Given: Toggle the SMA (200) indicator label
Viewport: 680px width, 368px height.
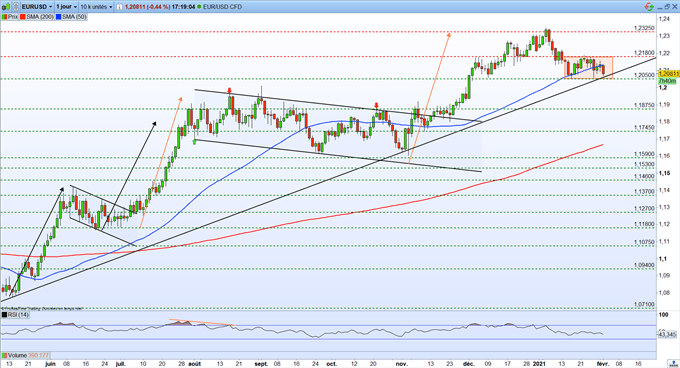Looking at the screenshot, I should (36, 17).
